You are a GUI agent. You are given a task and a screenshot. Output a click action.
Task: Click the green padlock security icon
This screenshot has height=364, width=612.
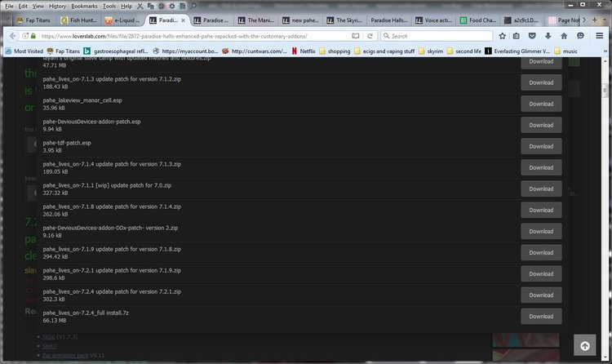(33, 36)
